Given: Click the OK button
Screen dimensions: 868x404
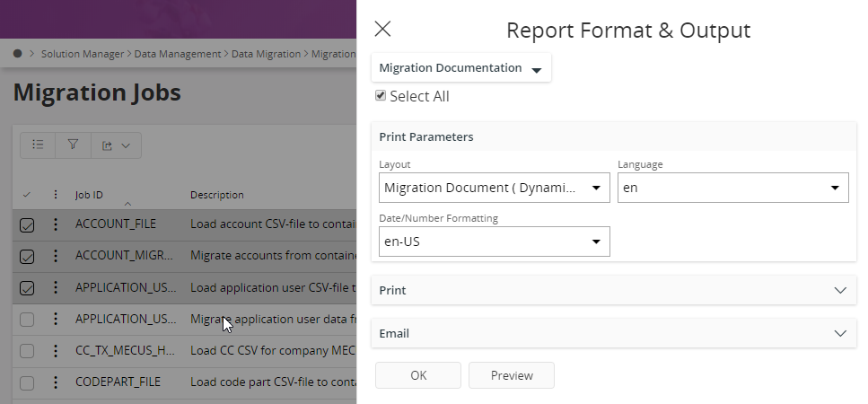Looking at the screenshot, I should tap(418, 375).
